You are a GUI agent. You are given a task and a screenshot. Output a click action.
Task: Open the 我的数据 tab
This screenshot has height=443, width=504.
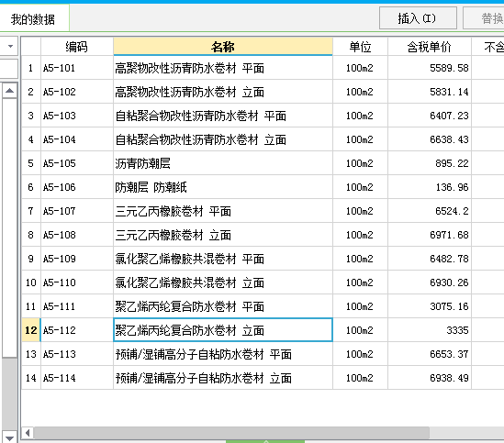click(x=33, y=19)
